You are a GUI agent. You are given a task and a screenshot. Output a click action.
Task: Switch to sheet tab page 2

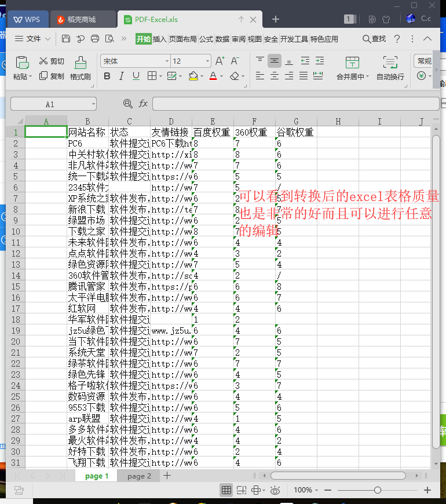pos(139,476)
